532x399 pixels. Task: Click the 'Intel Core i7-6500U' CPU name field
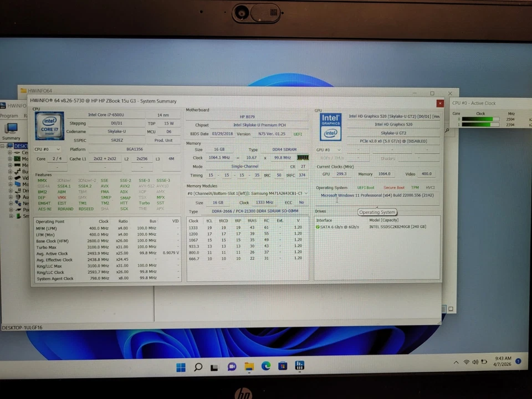pos(106,115)
